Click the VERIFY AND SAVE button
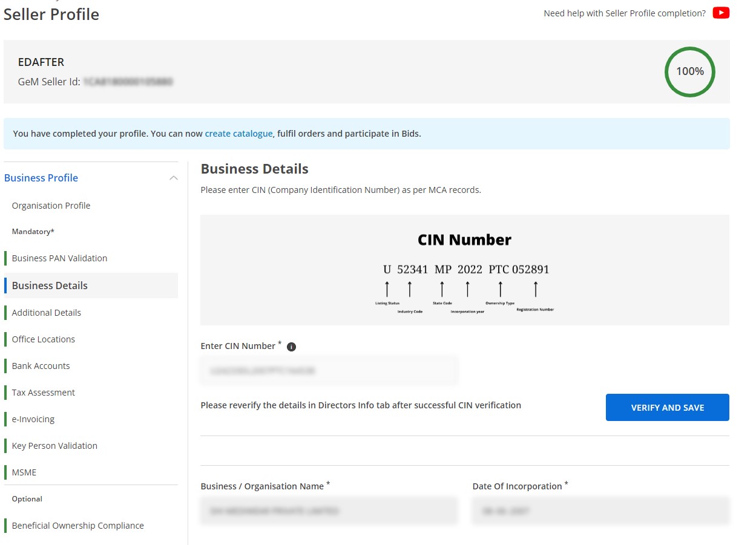This screenshot has width=756, height=545. coord(667,407)
